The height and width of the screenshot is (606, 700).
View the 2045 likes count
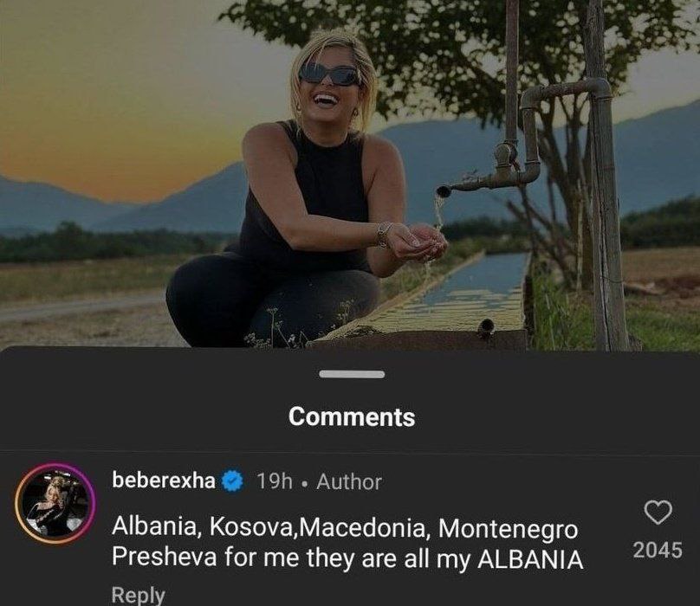pos(658,550)
